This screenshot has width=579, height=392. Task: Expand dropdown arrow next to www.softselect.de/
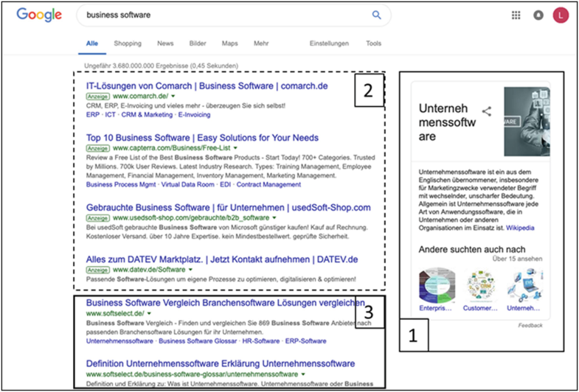[149, 314]
